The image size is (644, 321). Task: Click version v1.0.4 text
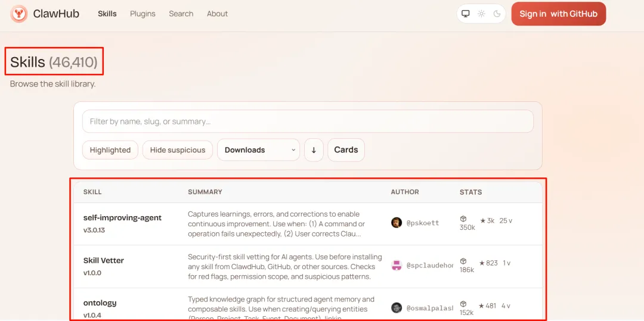tap(92, 316)
